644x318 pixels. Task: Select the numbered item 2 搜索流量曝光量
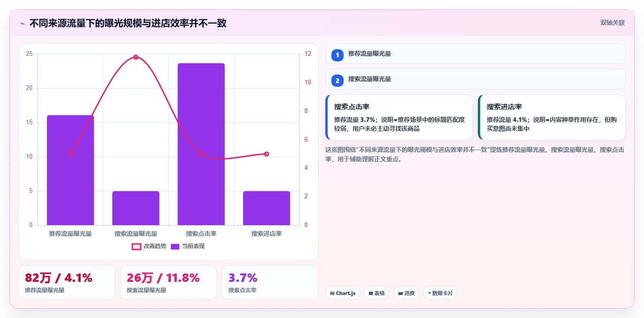[x=475, y=79]
